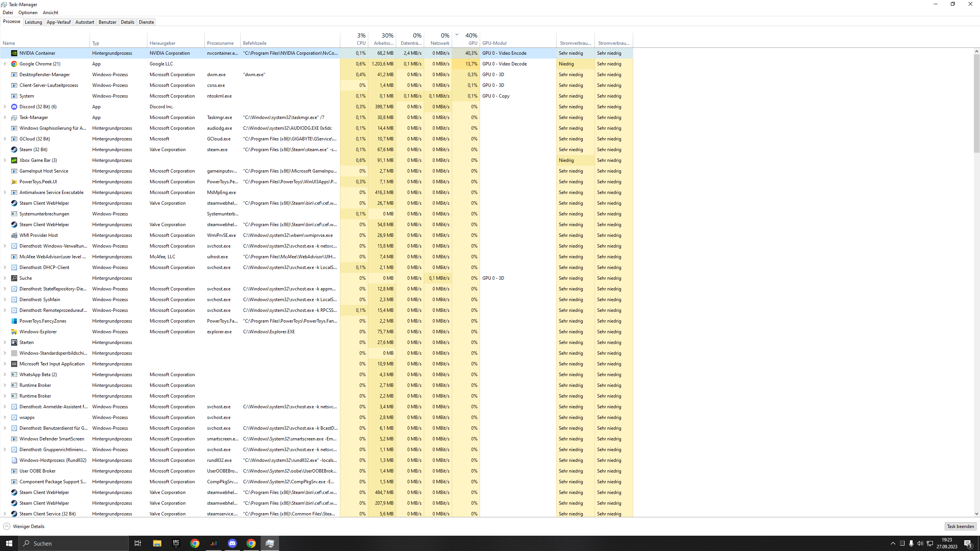Image resolution: width=980 pixels, height=551 pixels.
Task: Open the GPU column sort dropdown
Action: (457, 34)
